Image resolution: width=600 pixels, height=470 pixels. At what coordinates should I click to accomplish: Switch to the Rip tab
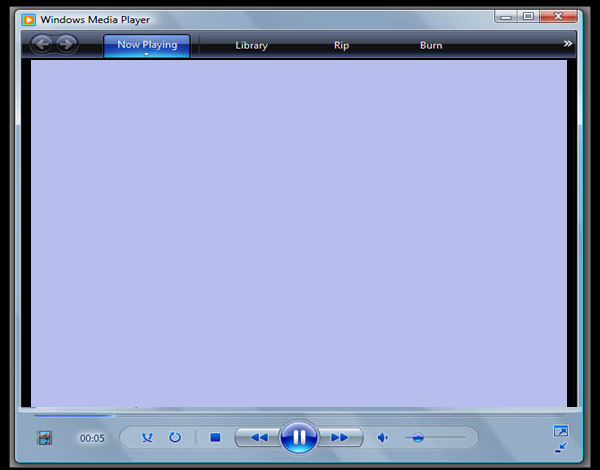pyautogui.click(x=341, y=45)
